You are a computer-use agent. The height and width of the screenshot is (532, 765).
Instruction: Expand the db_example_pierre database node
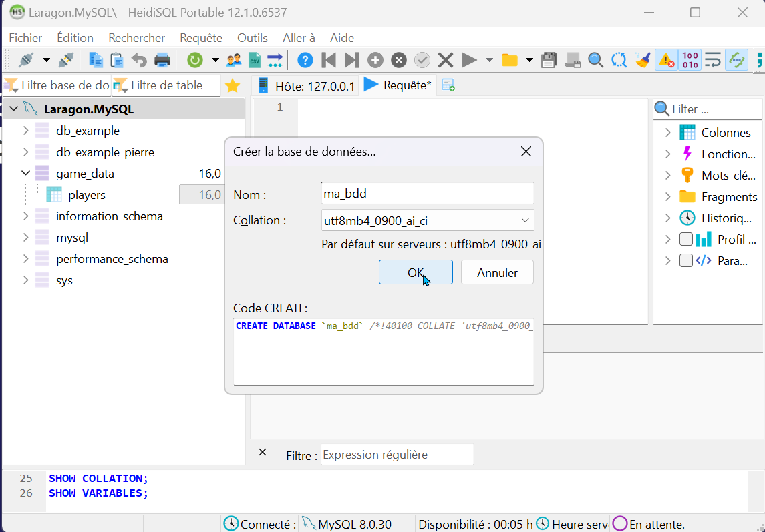point(26,152)
